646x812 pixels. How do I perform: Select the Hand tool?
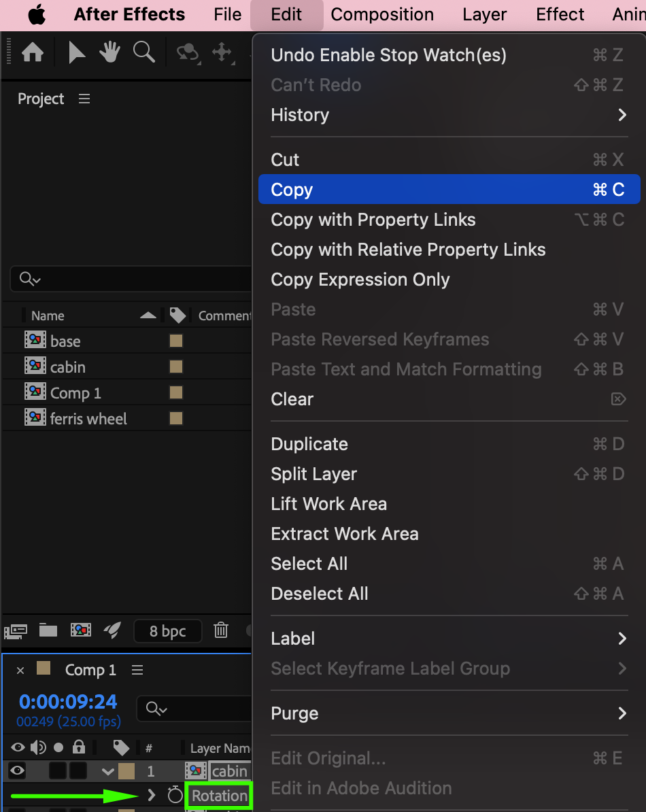coord(109,52)
